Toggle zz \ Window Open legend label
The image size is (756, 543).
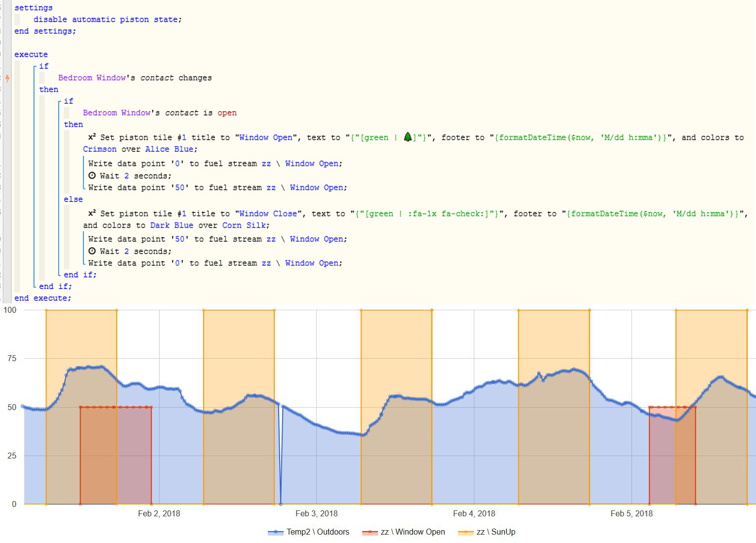click(413, 532)
